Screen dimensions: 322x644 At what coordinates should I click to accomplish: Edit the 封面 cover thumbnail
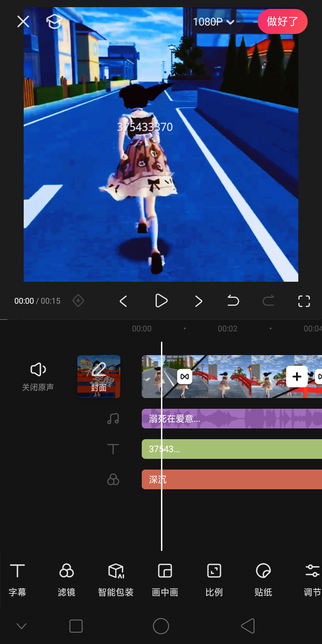(x=99, y=377)
